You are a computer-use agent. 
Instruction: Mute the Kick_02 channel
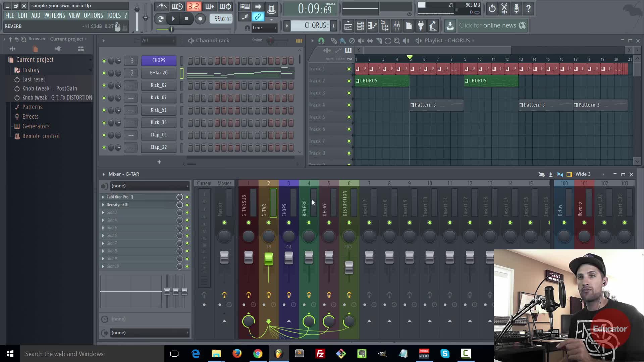pos(104,85)
